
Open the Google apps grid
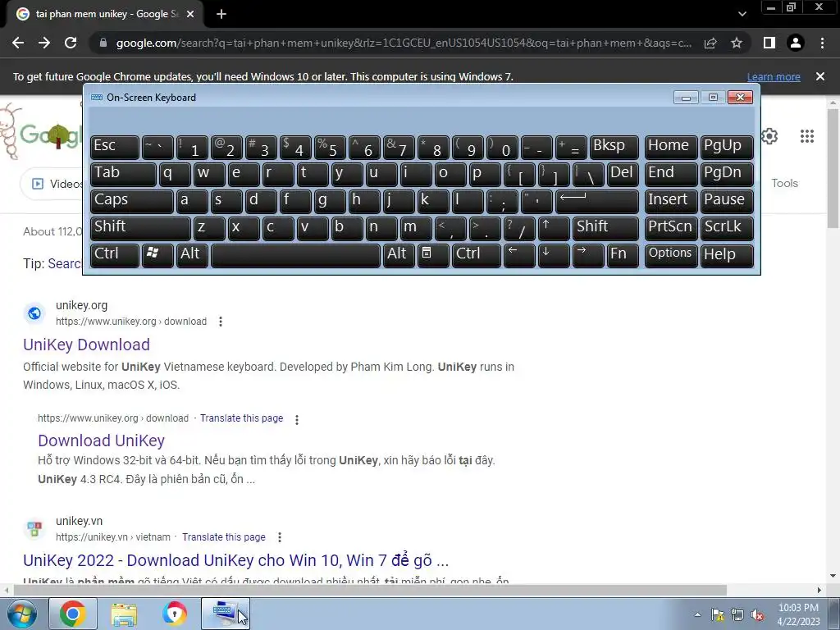[x=807, y=136]
